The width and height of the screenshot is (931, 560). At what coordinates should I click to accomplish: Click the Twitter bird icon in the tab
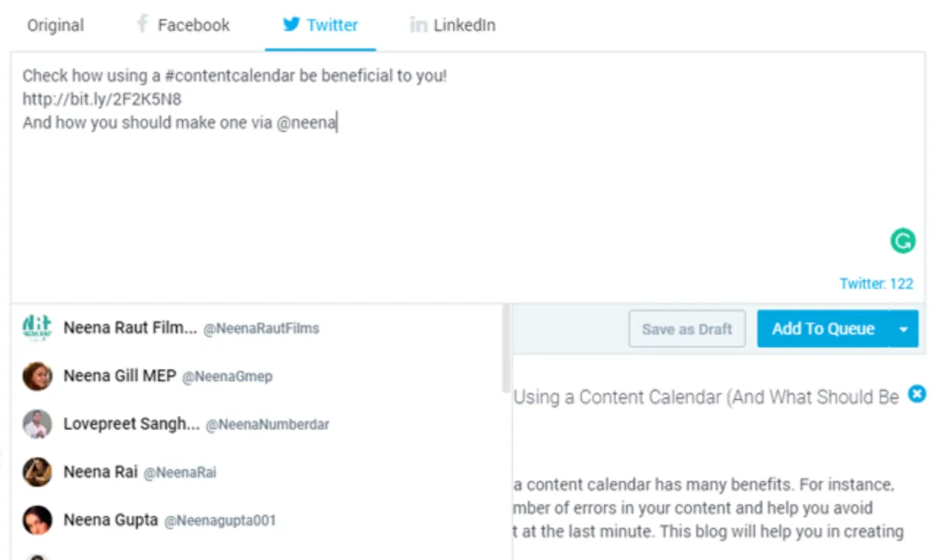(291, 25)
